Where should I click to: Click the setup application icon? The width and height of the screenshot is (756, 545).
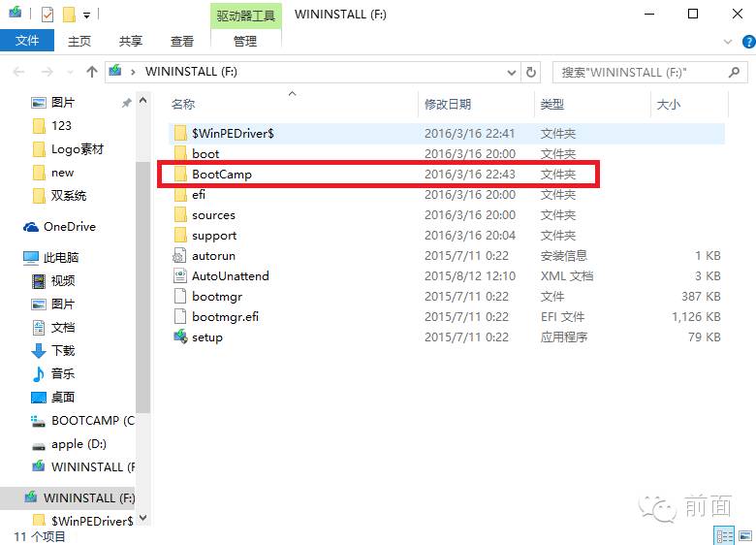coord(180,337)
